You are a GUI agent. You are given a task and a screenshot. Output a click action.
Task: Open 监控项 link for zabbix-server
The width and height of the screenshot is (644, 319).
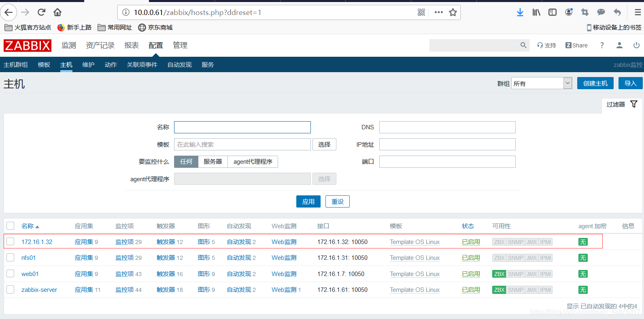click(125, 290)
